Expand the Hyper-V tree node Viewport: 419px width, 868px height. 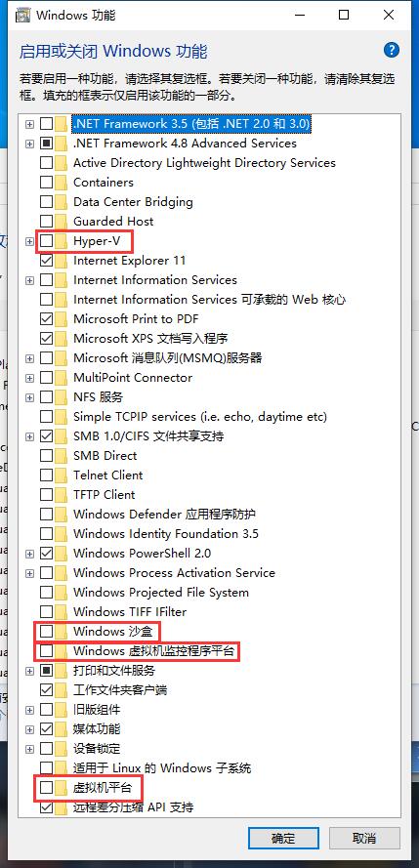tap(30, 241)
